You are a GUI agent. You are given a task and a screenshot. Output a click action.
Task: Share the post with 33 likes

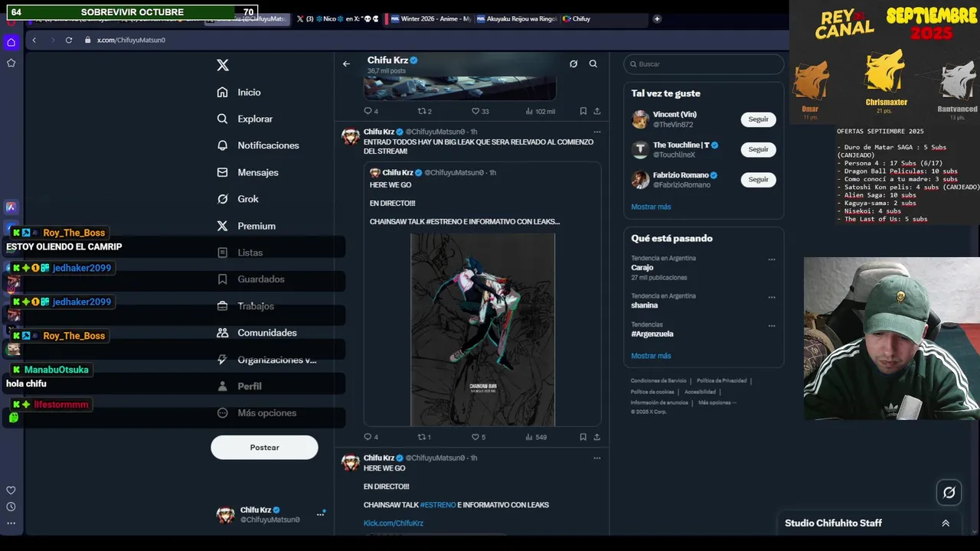pyautogui.click(x=596, y=111)
